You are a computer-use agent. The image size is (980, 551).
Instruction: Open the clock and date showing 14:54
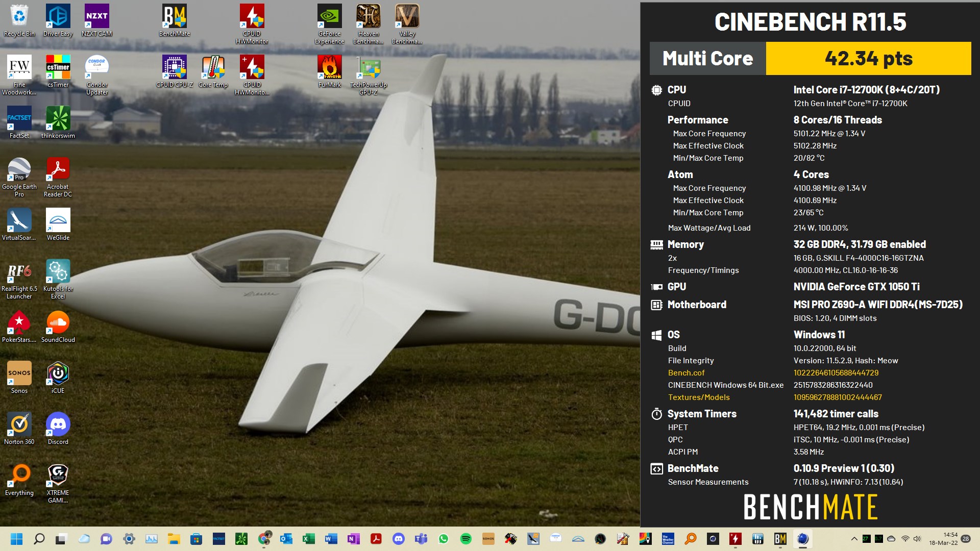point(943,539)
